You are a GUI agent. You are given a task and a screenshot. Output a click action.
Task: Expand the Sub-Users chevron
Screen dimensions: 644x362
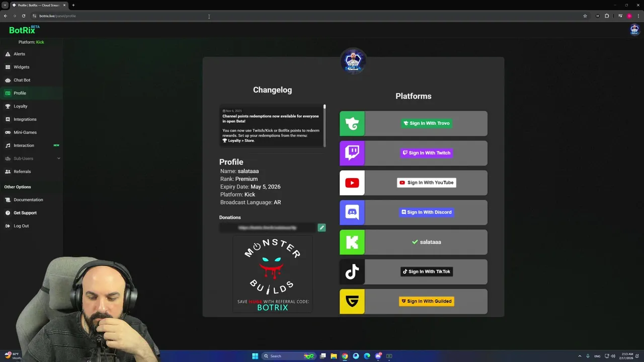[58, 158]
